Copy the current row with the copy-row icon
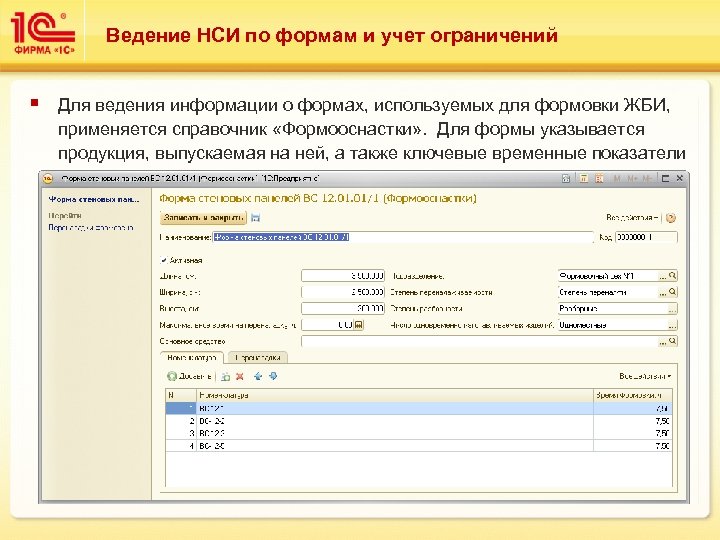The height and width of the screenshot is (540, 720). (x=225, y=377)
